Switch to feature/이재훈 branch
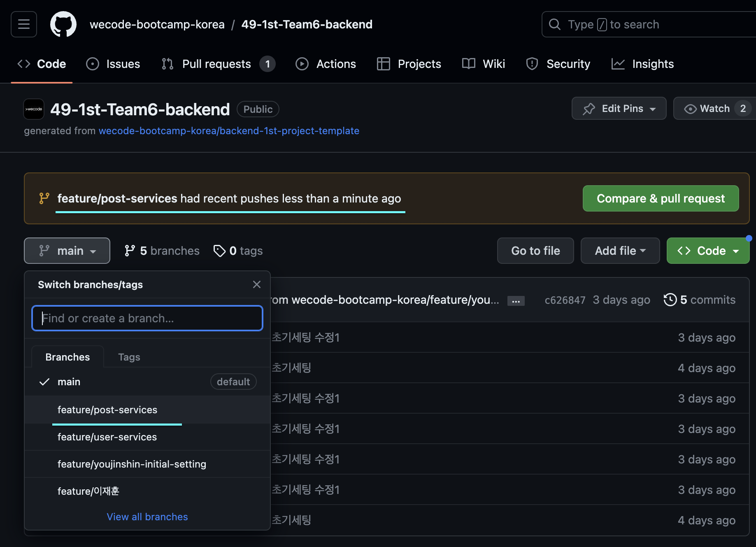This screenshot has height=547, width=756. point(147,491)
